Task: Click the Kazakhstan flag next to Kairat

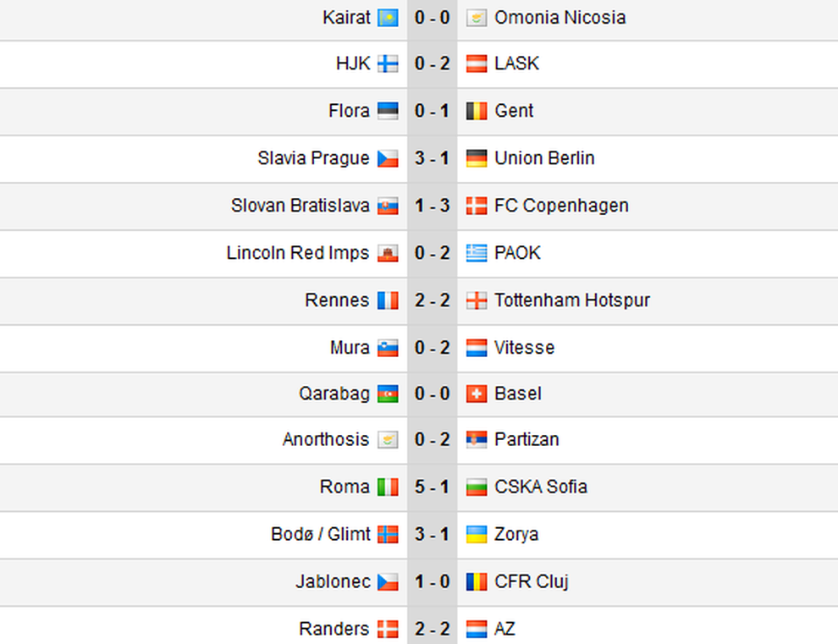Action: (388, 18)
